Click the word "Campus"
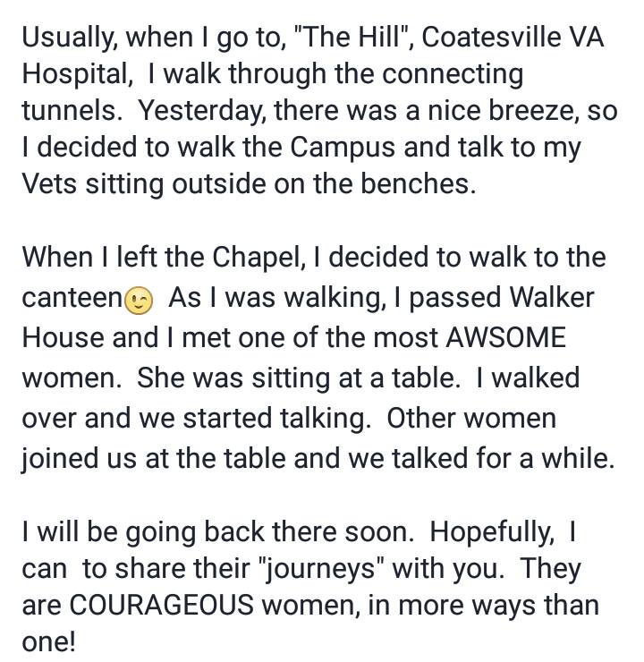 pos(343,149)
